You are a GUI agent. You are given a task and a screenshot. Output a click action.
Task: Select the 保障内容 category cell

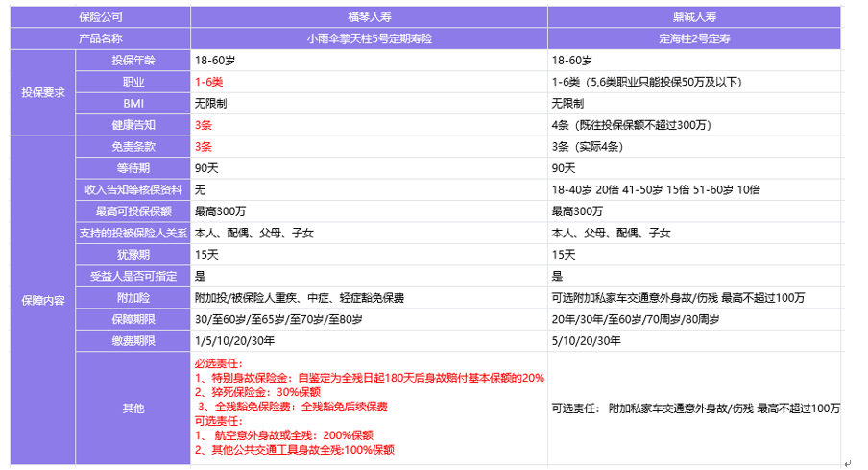tap(42, 301)
